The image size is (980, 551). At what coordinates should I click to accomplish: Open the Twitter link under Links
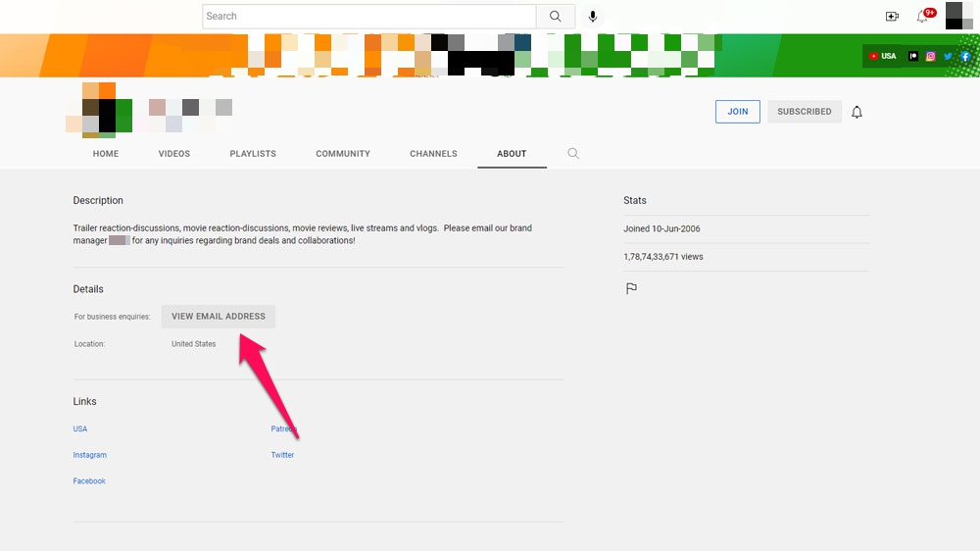click(x=282, y=455)
